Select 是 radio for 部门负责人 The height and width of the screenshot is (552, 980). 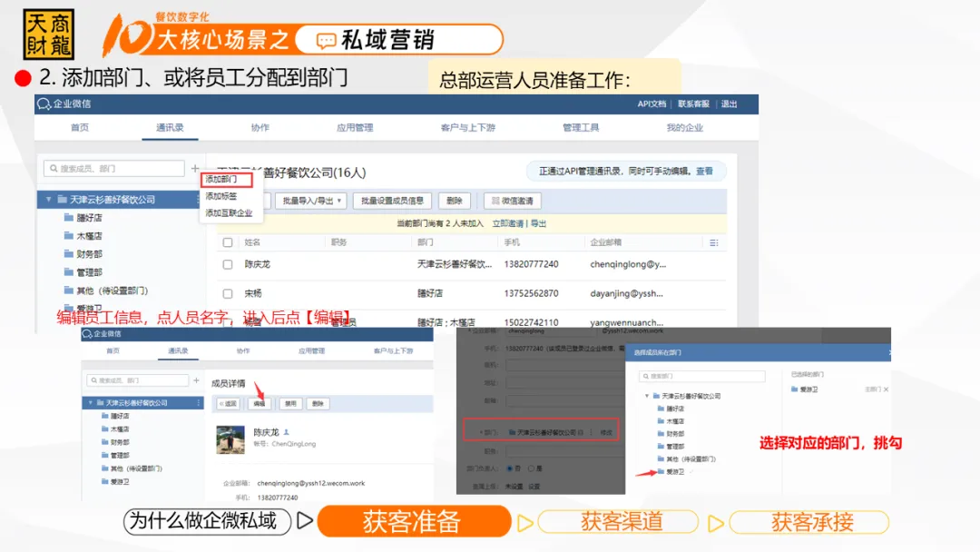(x=531, y=468)
